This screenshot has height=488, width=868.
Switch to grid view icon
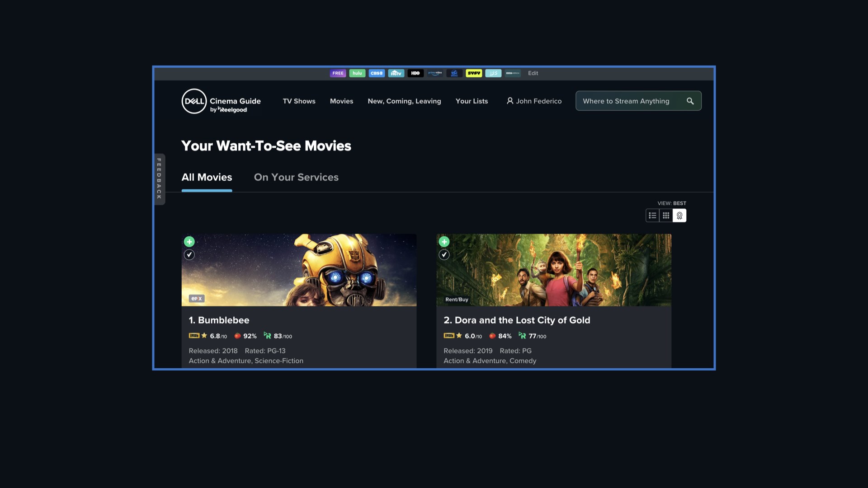click(666, 216)
